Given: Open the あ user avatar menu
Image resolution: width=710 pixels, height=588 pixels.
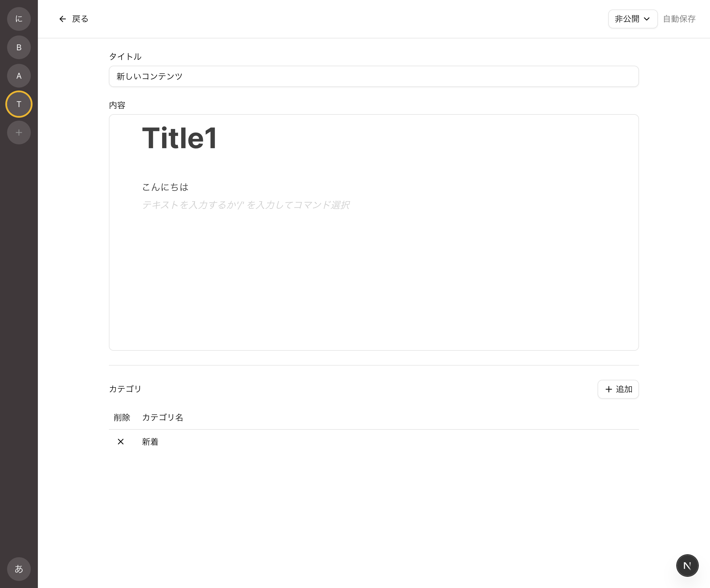Looking at the screenshot, I should tap(19, 569).
